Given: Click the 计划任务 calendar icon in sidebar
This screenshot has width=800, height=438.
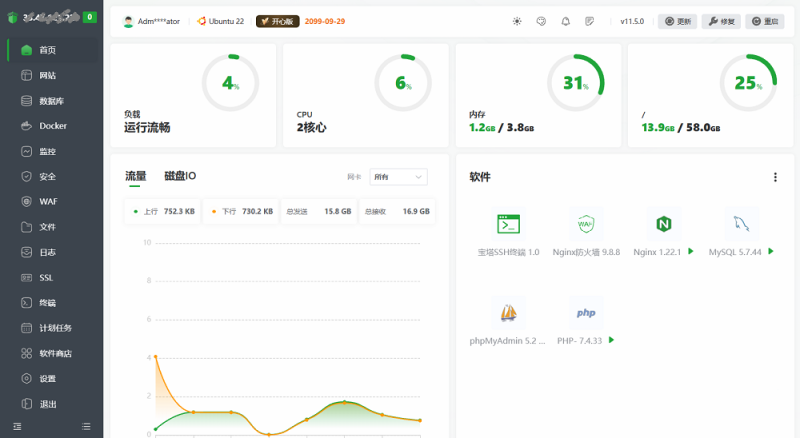Looking at the screenshot, I should [x=27, y=328].
